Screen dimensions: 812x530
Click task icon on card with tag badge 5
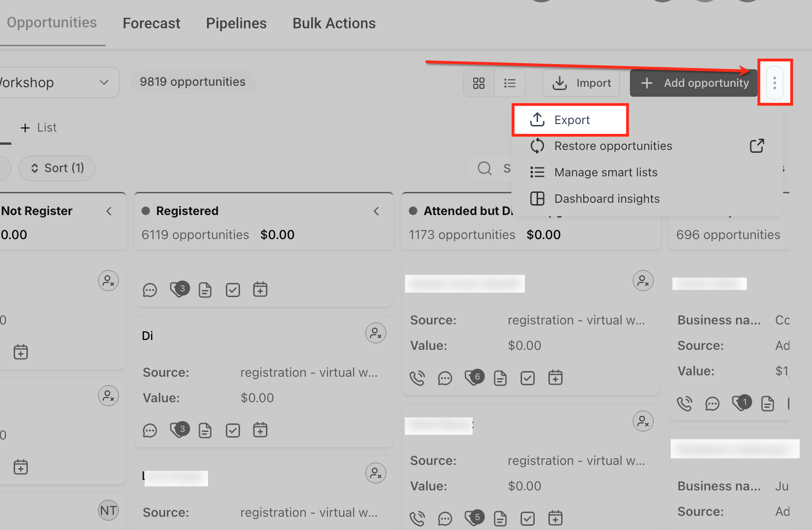tap(528, 519)
